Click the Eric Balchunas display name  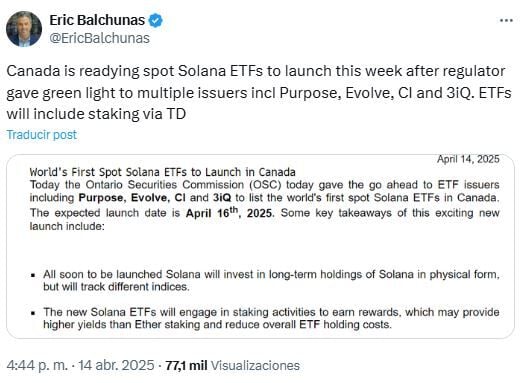pyautogui.click(x=97, y=20)
